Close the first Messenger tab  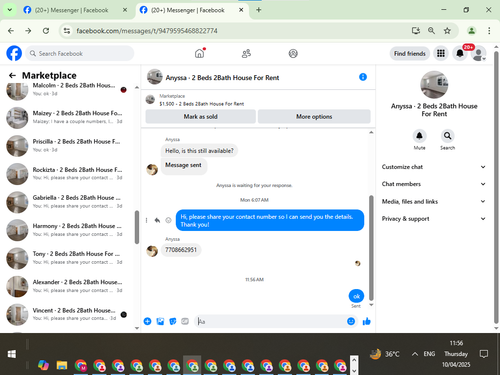pos(125,10)
